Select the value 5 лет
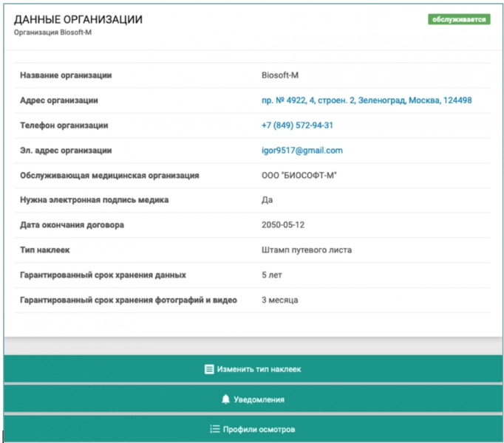Image resolution: width=504 pixels, height=443 pixels. (x=272, y=275)
